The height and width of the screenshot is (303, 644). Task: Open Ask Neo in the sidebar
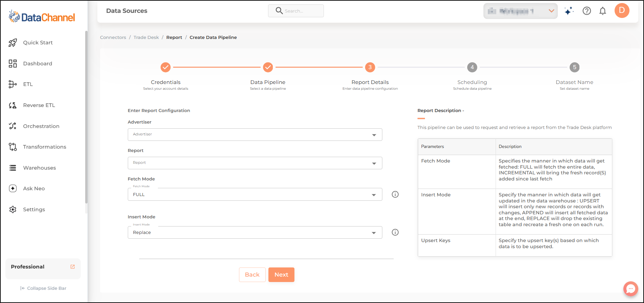click(34, 189)
